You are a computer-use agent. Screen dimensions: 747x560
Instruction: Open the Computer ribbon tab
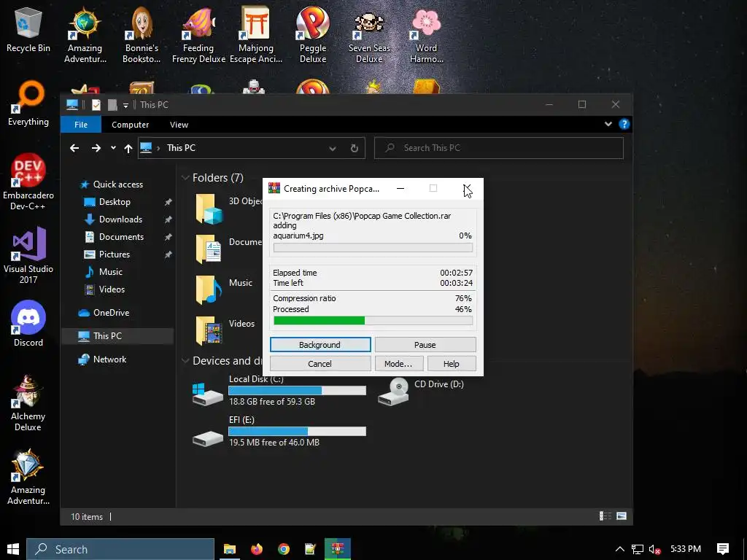pos(130,124)
